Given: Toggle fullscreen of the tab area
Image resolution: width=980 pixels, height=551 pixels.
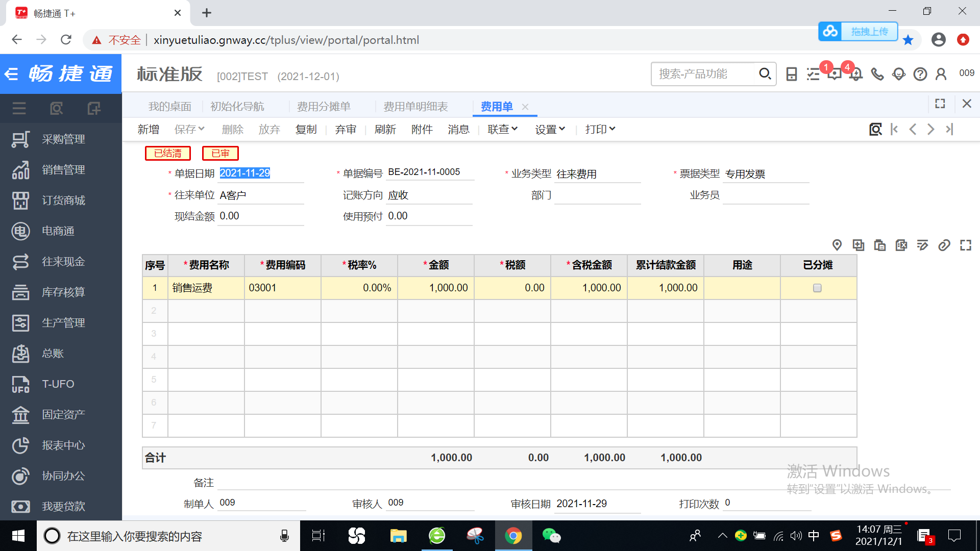Looking at the screenshot, I should [x=940, y=104].
